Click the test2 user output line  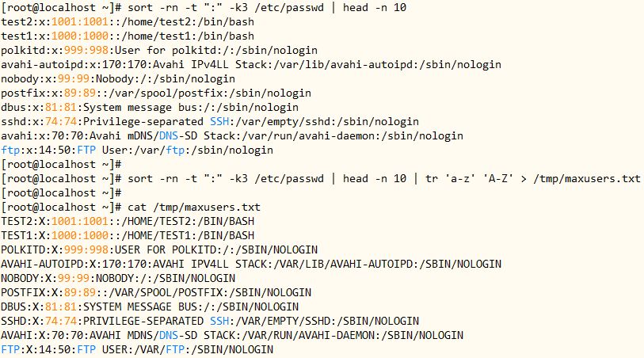click(x=128, y=21)
